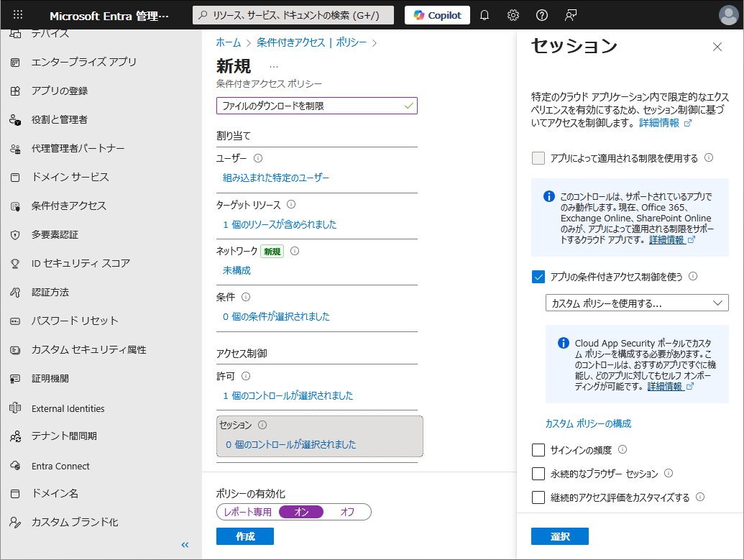Set policy state to オン
The height and width of the screenshot is (560, 744).
pyautogui.click(x=301, y=512)
